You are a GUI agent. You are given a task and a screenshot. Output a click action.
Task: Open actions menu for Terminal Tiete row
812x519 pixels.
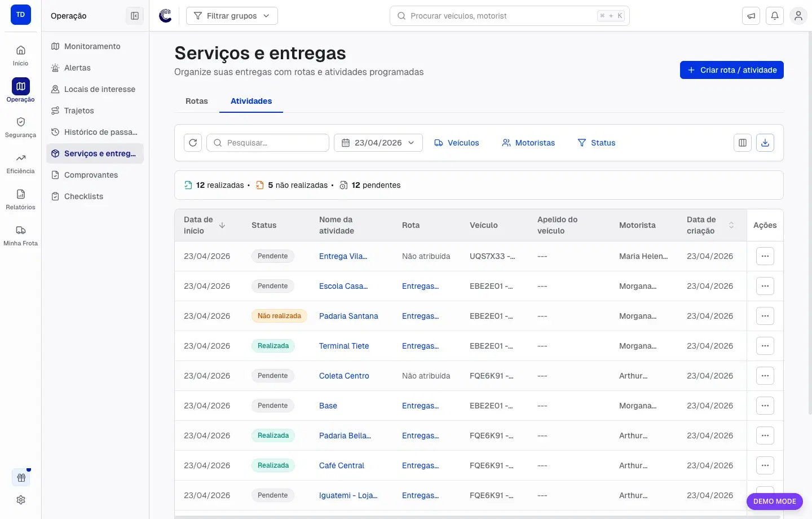tap(765, 346)
